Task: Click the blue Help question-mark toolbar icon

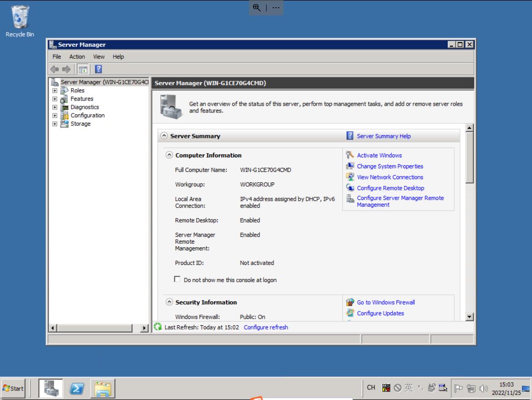Action: [x=98, y=69]
